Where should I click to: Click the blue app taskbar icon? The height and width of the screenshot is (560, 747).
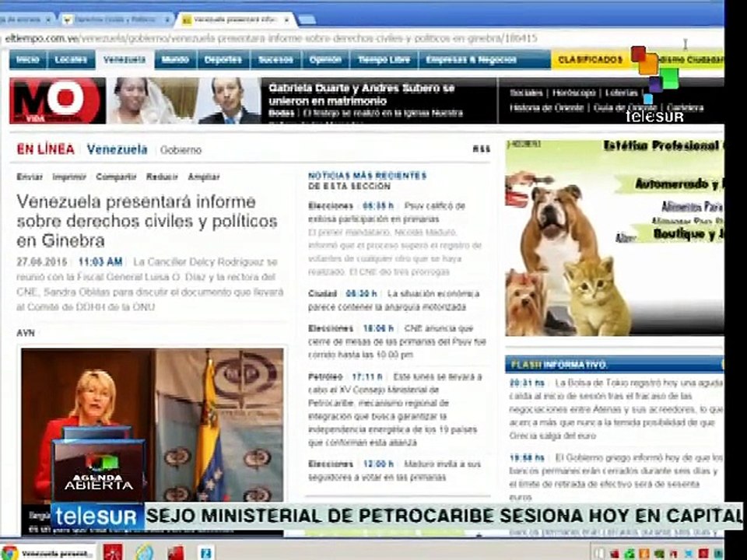tap(205, 553)
